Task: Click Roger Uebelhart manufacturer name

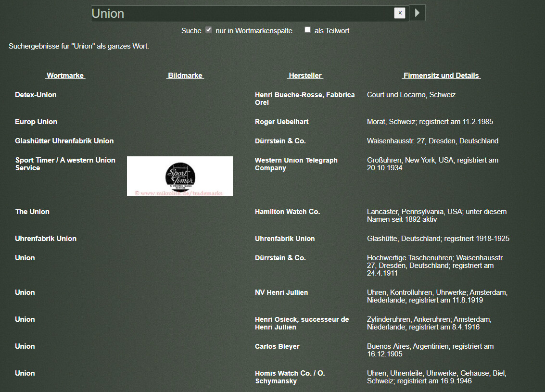Action: point(281,122)
